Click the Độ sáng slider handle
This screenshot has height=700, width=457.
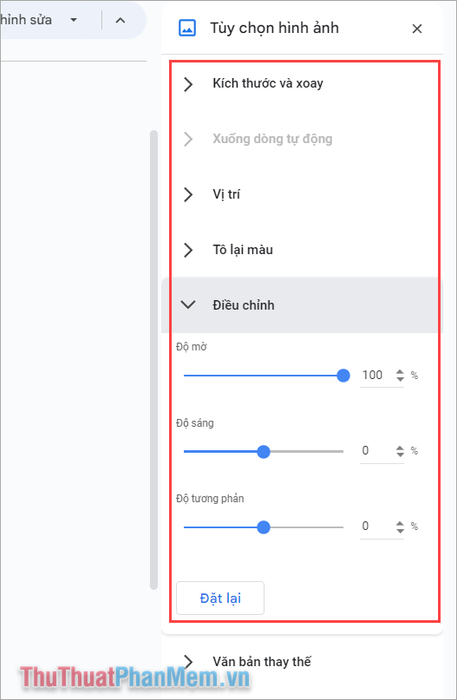click(x=264, y=451)
